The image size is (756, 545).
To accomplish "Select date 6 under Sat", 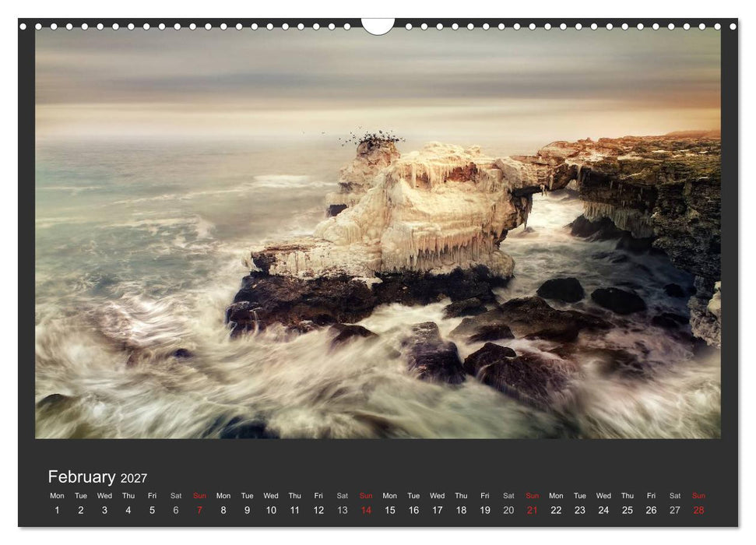I will (176, 510).
